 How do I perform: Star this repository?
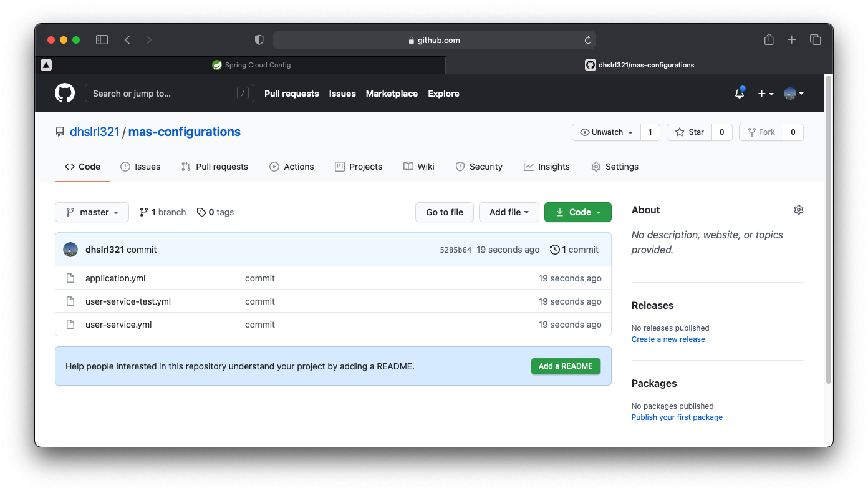click(x=689, y=132)
